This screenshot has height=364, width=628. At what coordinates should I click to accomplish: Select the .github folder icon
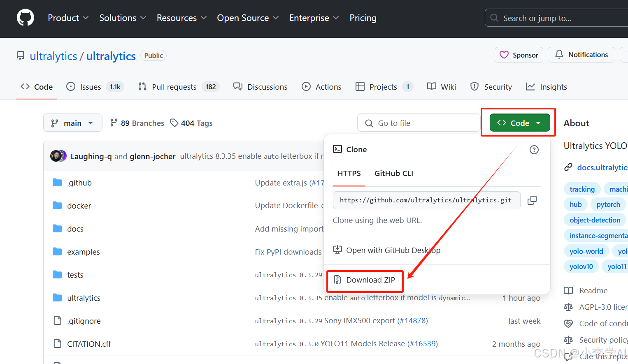57,183
